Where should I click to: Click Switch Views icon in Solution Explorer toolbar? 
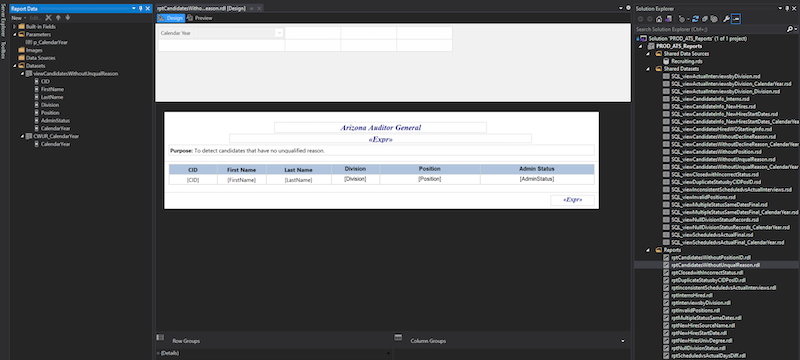point(669,19)
